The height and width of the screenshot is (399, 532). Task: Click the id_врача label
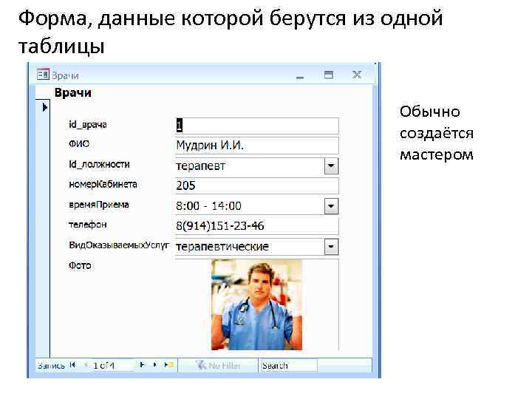tap(87, 125)
